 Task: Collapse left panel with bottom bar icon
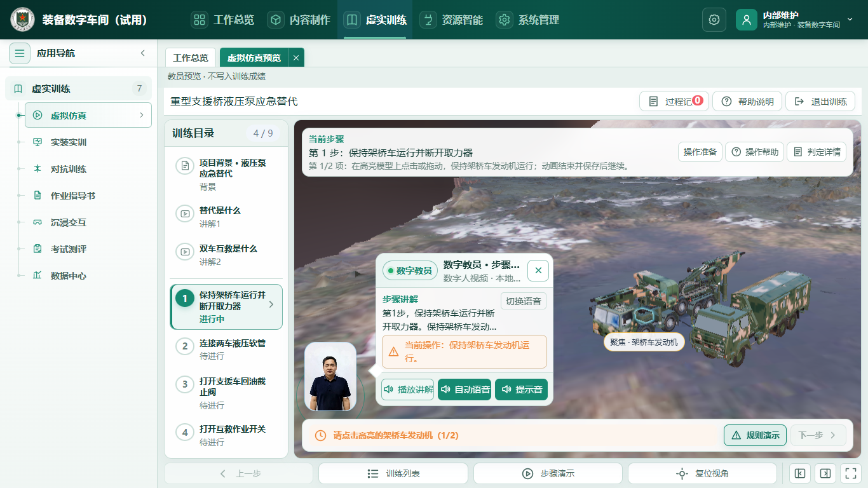(x=800, y=473)
